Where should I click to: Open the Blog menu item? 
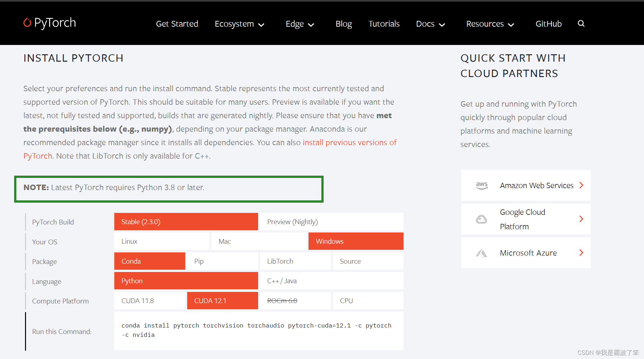344,24
